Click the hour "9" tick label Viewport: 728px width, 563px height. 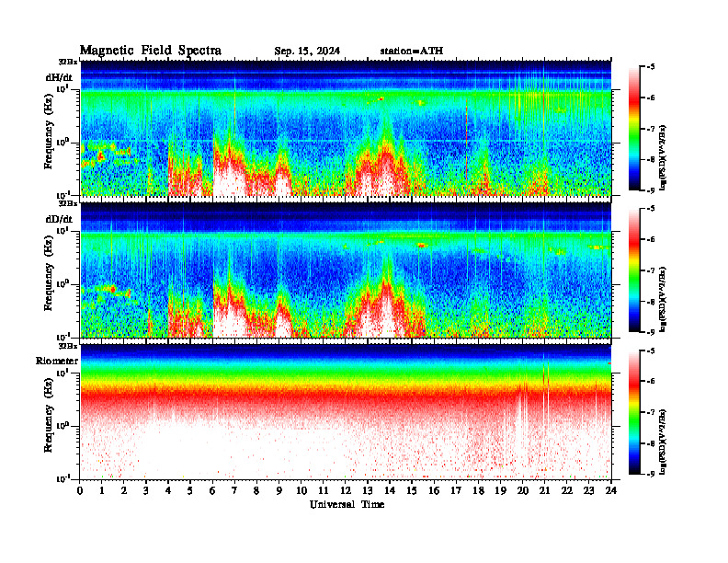(279, 490)
